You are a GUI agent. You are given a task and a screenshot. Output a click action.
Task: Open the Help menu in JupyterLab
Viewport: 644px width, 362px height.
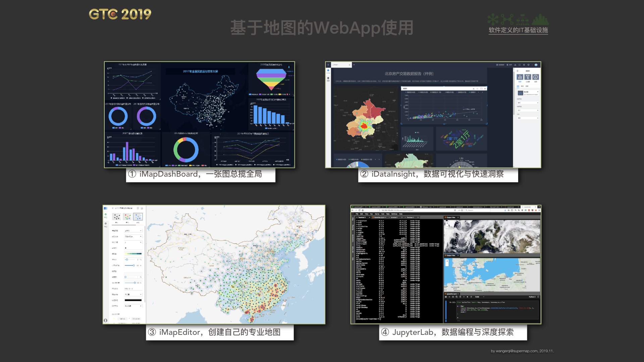[x=401, y=214]
